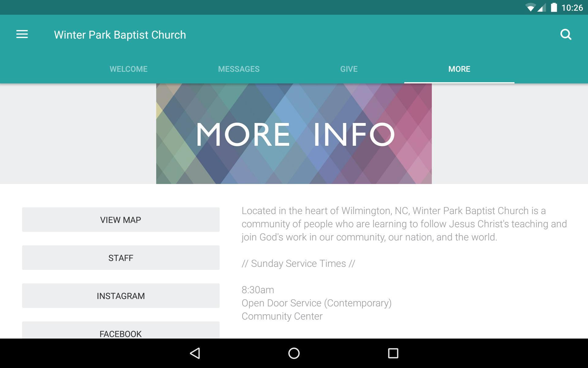Tap the cellular signal icon
Image resolution: width=588 pixels, height=368 pixels.
point(541,7)
